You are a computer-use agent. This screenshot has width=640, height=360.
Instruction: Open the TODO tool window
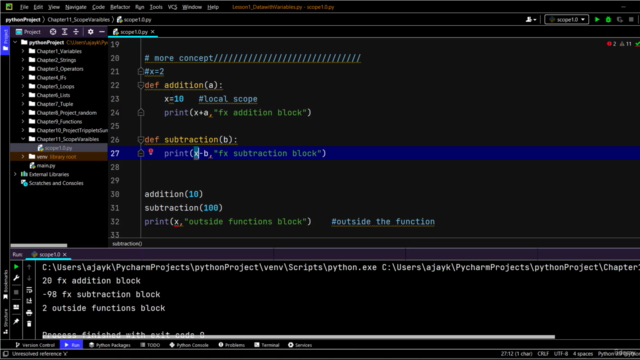pyautogui.click(x=150, y=345)
